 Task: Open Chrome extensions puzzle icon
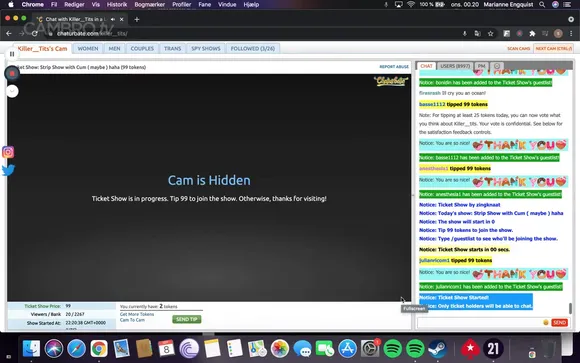(x=532, y=34)
